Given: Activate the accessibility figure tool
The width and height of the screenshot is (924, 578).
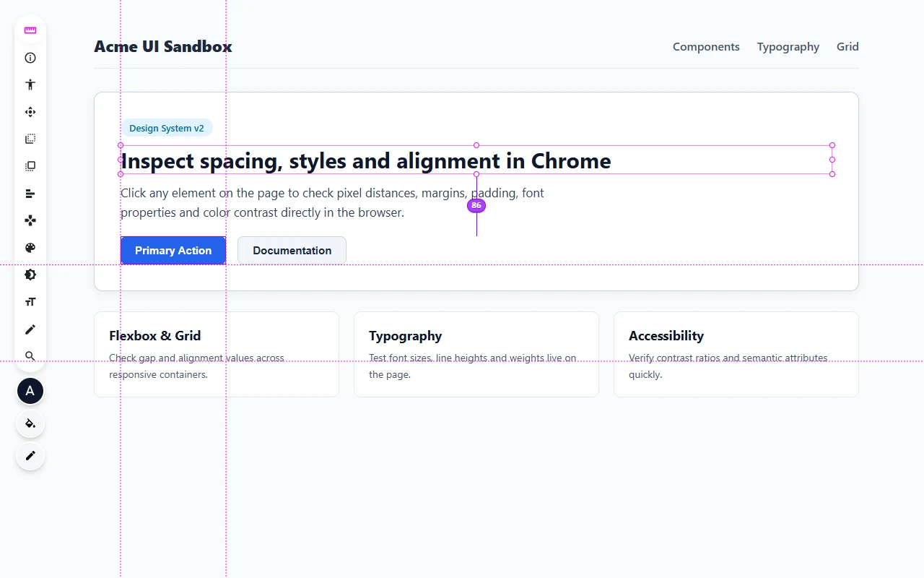Looking at the screenshot, I should pyautogui.click(x=30, y=85).
